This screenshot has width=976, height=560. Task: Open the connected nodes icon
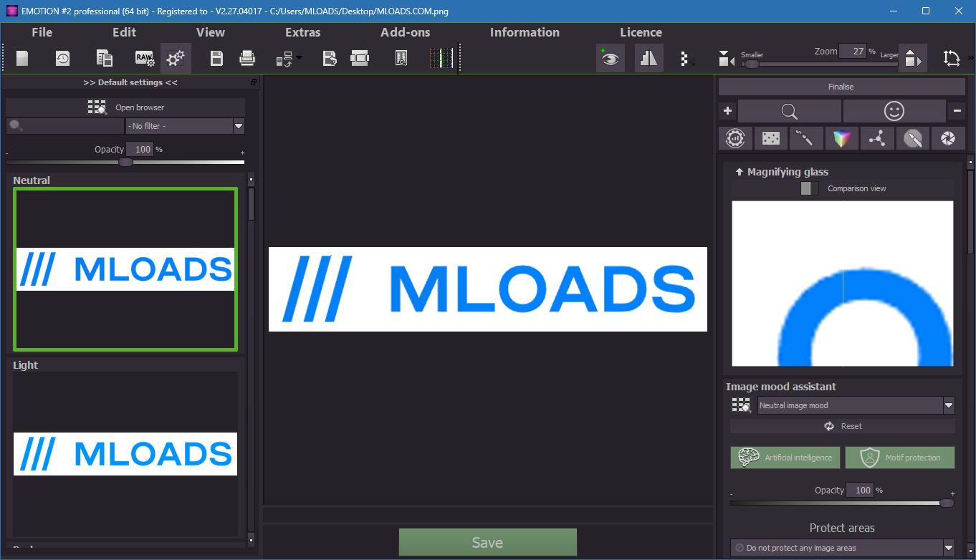pyautogui.click(x=877, y=138)
